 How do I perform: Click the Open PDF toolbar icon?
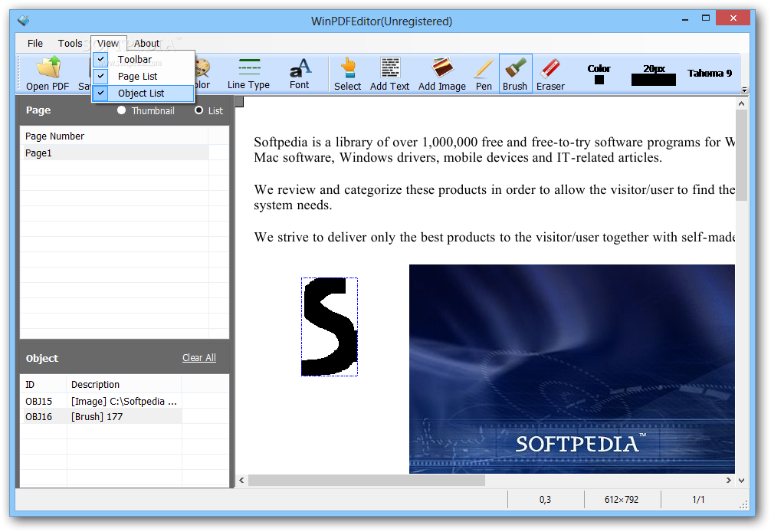click(x=48, y=74)
